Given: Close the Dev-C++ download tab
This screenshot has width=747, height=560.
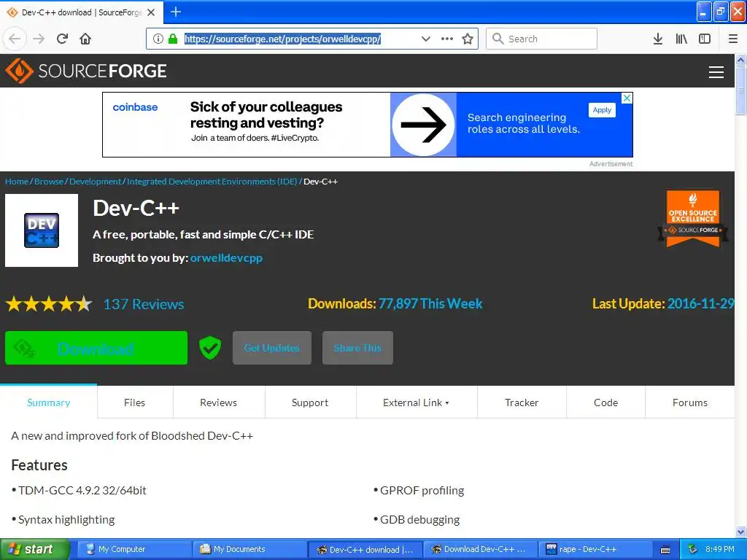Looking at the screenshot, I should coord(151,12).
